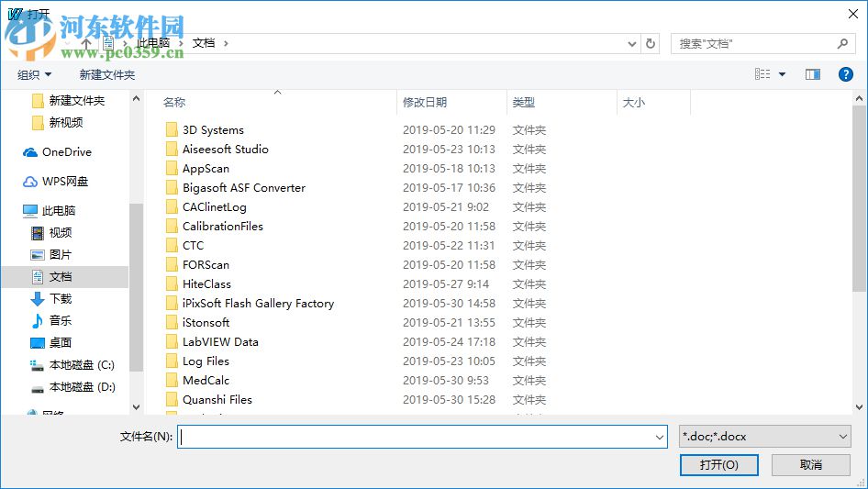Sort by 大小 column header

(634, 103)
